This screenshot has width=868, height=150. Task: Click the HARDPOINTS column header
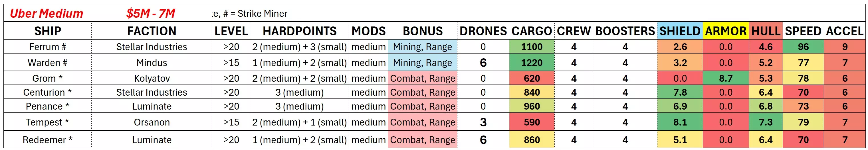tap(299, 31)
